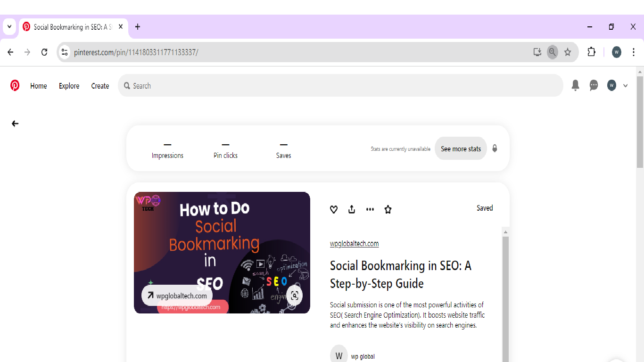Close the Social Bookmarking tab
This screenshot has height=362, width=644.
121,27
